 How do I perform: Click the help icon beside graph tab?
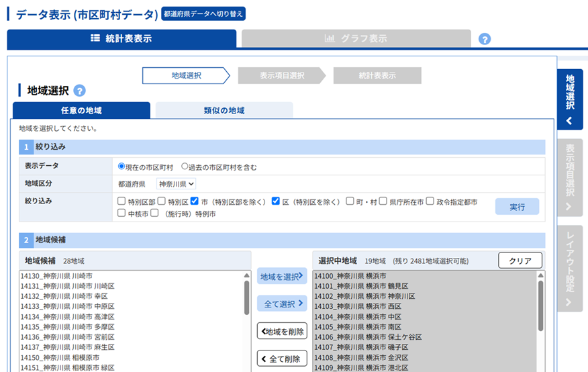[x=485, y=39]
